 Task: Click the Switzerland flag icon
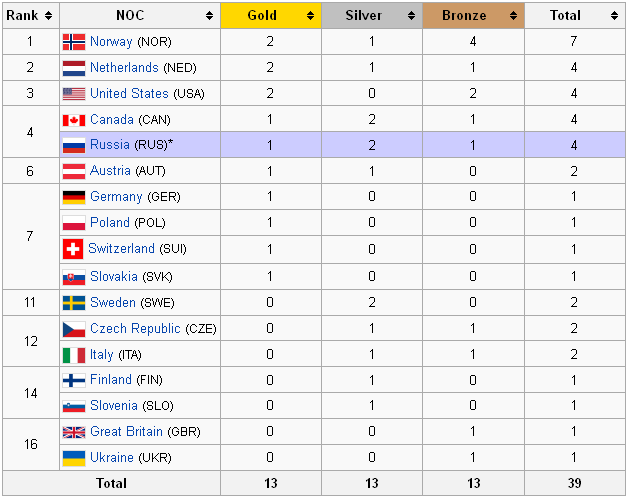point(73,249)
